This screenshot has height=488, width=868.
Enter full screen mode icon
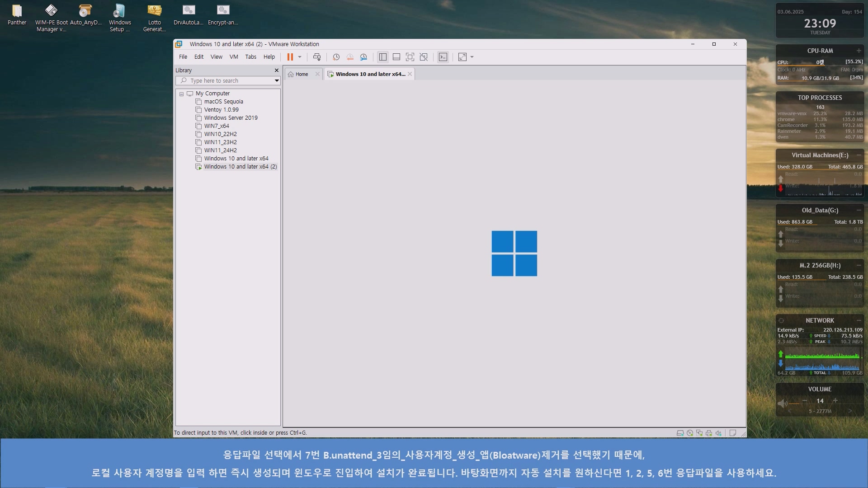pyautogui.click(x=410, y=57)
